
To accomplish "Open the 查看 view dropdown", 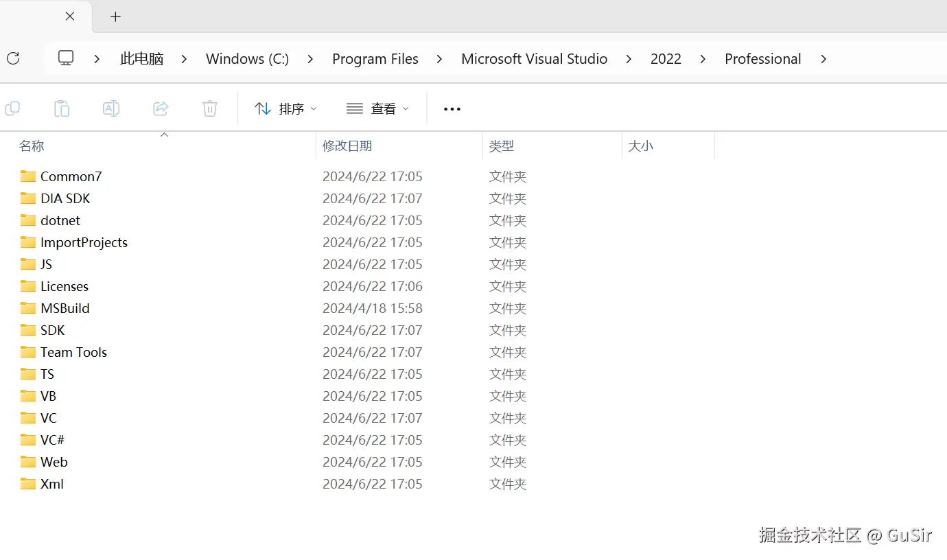I will click(x=377, y=108).
